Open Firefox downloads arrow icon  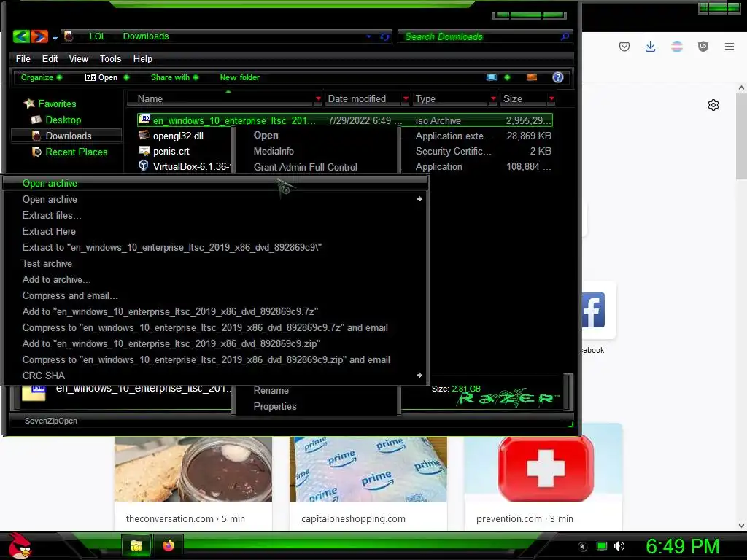tap(650, 47)
